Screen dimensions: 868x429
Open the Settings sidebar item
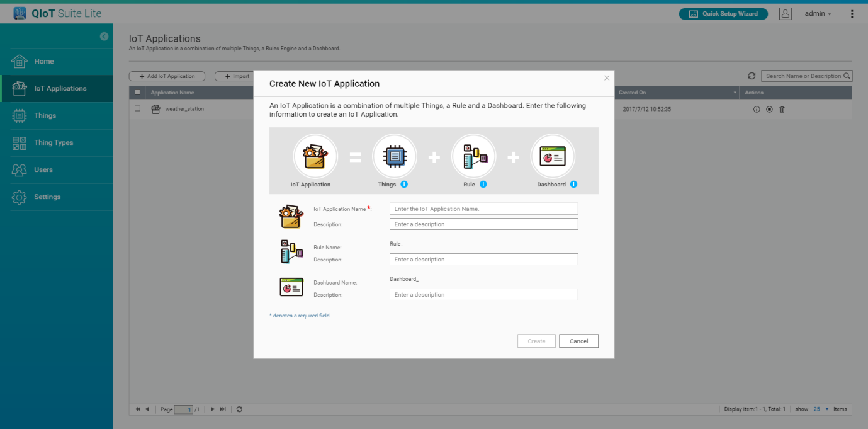pyautogui.click(x=47, y=197)
